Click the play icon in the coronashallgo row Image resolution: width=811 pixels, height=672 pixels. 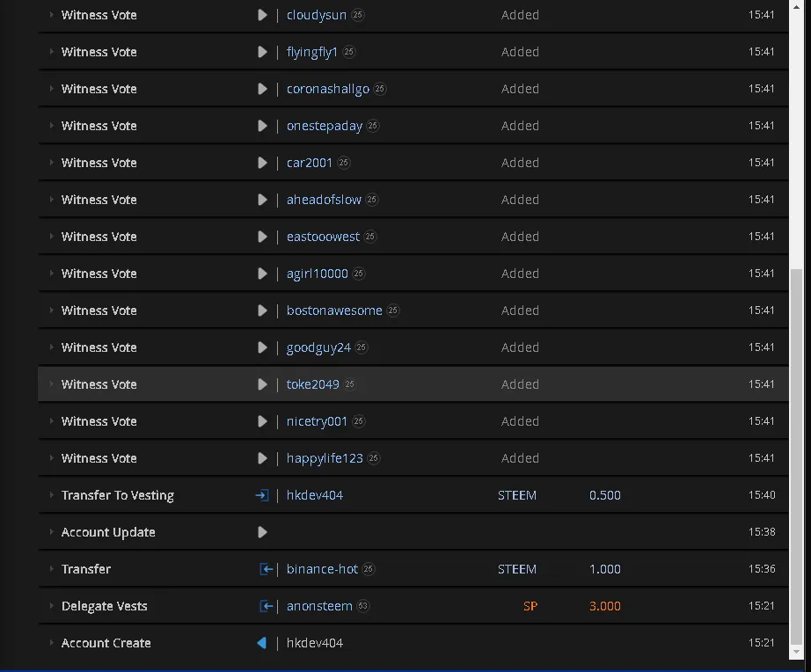point(262,89)
